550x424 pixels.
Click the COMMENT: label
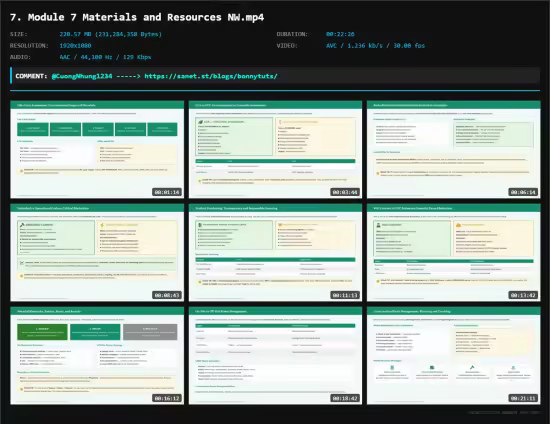(x=31, y=76)
